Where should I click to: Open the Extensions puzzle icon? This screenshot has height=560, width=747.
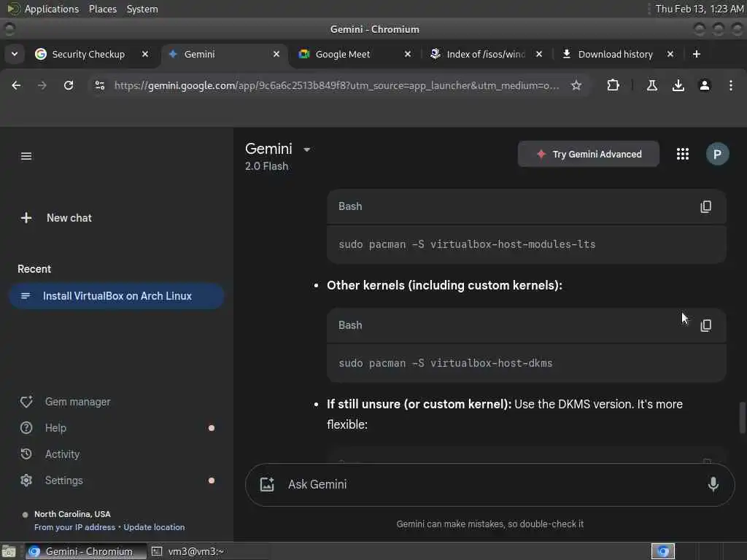pyautogui.click(x=613, y=86)
